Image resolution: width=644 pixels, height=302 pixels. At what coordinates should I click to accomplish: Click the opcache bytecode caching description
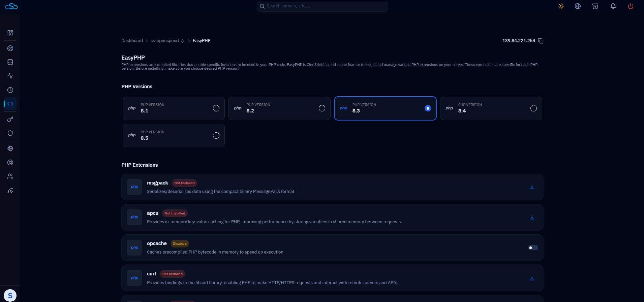(x=215, y=252)
